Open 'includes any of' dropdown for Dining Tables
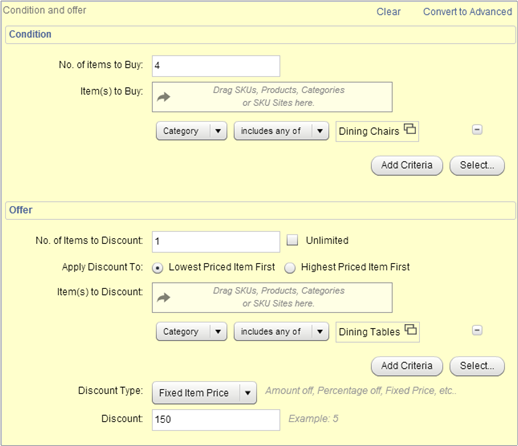This screenshot has width=518, height=446. coord(281,331)
